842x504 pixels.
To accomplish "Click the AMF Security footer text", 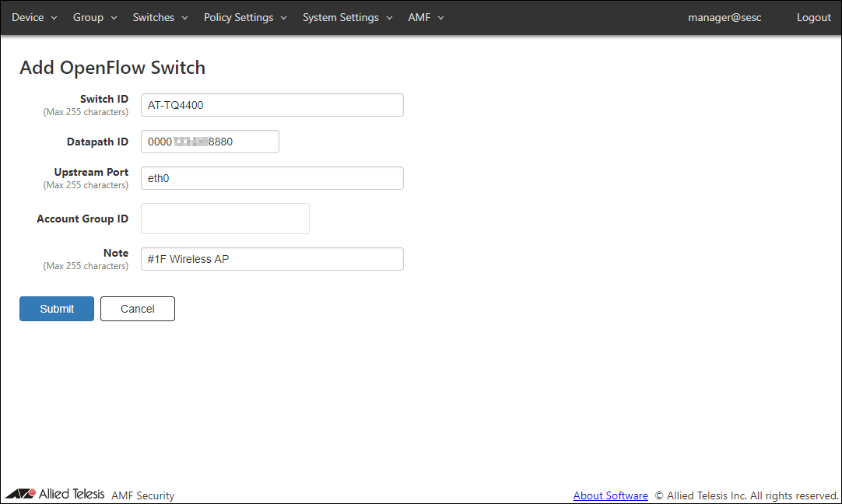I will (x=143, y=495).
